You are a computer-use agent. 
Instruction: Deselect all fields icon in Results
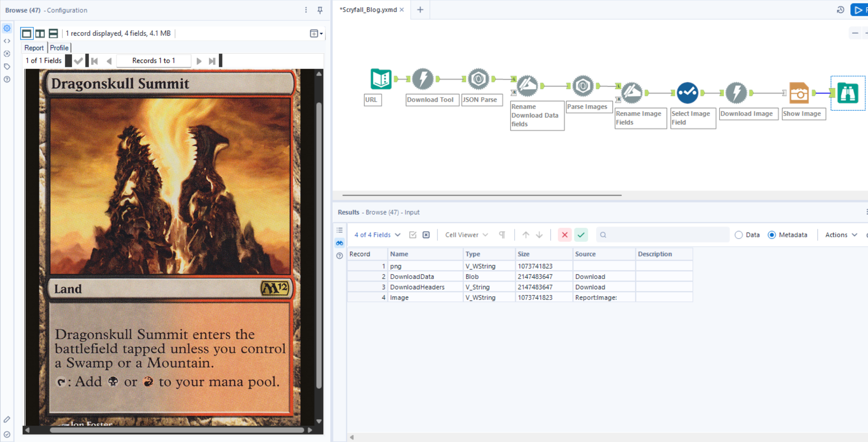click(x=426, y=235)
